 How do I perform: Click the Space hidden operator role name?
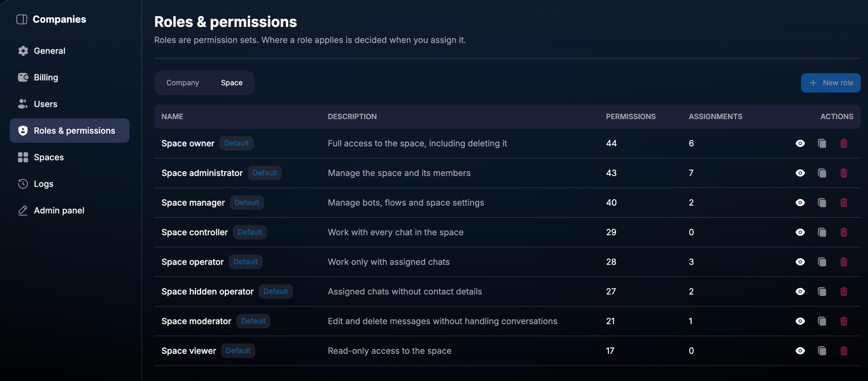(x=208, y=292)
